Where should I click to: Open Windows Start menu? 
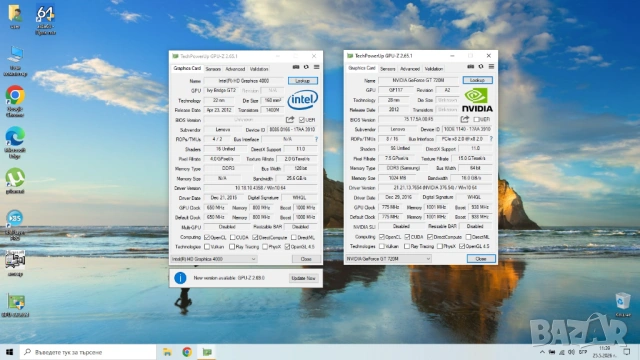click(x=9, y=352)
